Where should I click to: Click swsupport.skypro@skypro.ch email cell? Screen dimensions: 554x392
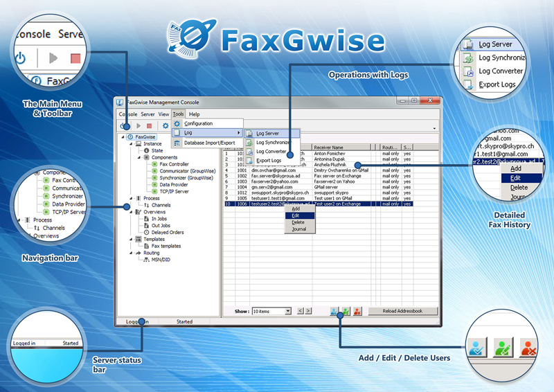[281, 193]
